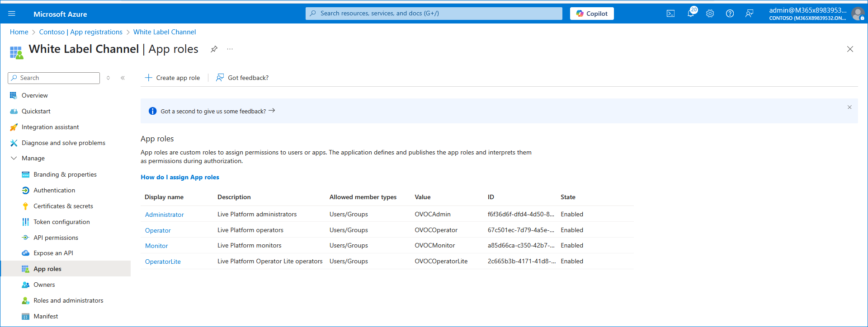The image size is (868, 327).
Task: Collapse the left sidebar menu
Action: pos(123,78)
